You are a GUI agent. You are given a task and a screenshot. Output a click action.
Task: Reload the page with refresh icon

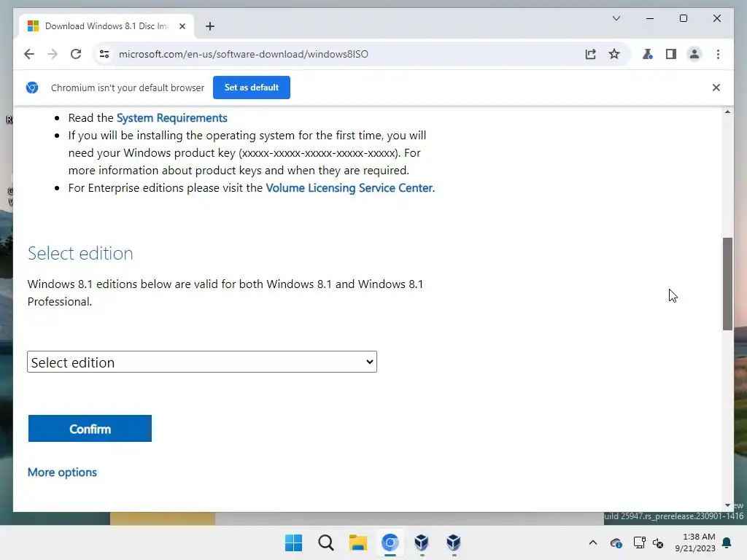(76, 54)
